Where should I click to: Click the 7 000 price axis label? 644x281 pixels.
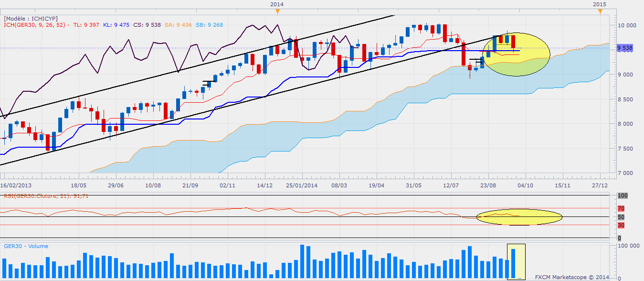click(x=625, y=173)
